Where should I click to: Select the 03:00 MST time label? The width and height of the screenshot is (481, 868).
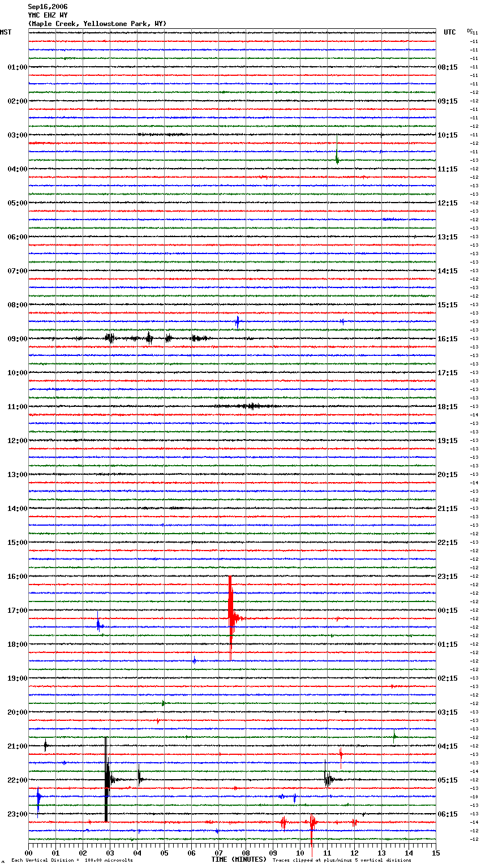coord(17,135)
